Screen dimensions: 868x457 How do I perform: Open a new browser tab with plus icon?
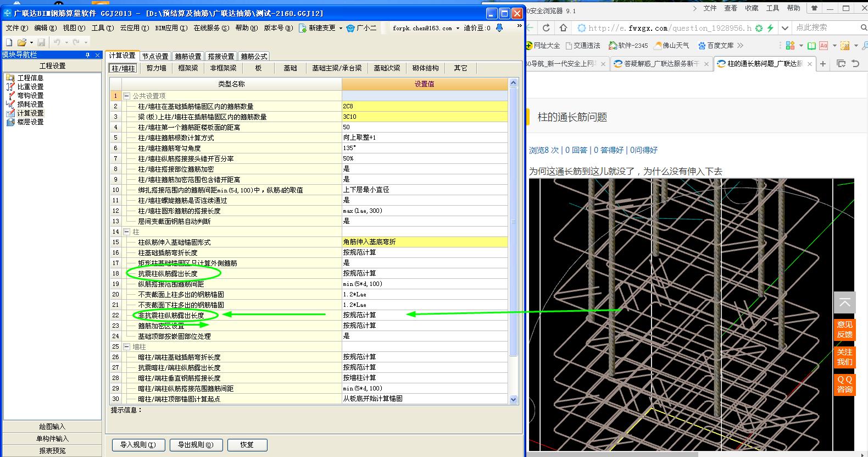[x=823, y=64]
